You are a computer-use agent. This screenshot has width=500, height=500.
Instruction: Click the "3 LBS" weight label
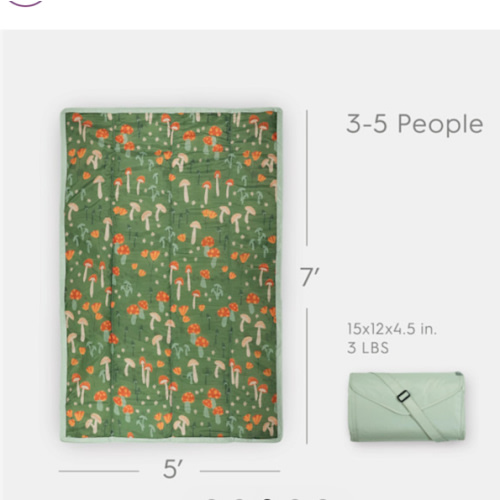click(x=368, y=348)
